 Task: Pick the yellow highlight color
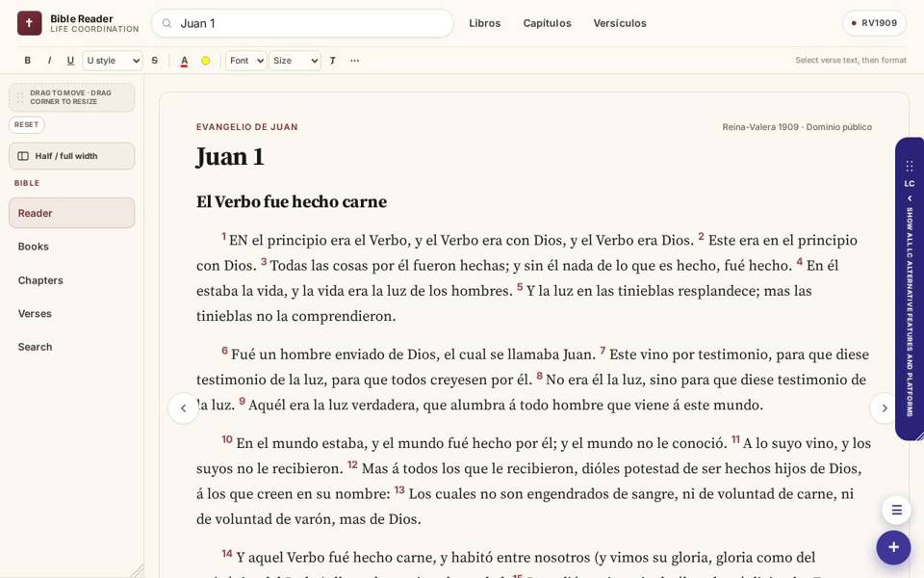coord(206,60)
